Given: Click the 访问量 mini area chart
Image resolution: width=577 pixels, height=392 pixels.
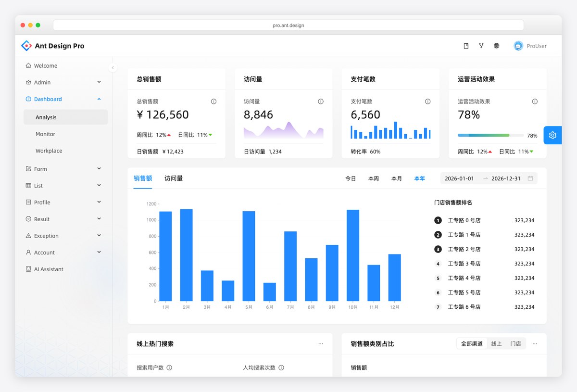Looking at the screenshot, I should click(x=284, y=130).
